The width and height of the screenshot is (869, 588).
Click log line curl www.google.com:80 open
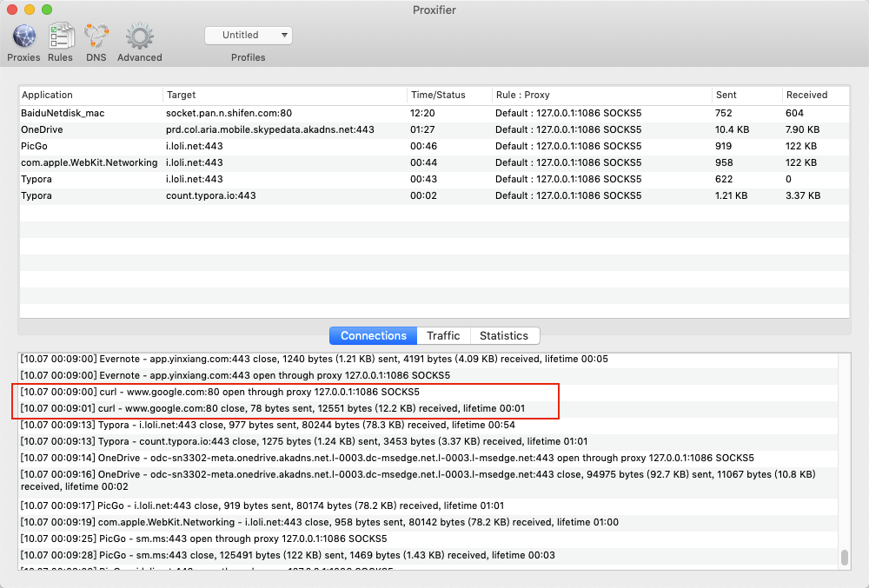(428, 392)
